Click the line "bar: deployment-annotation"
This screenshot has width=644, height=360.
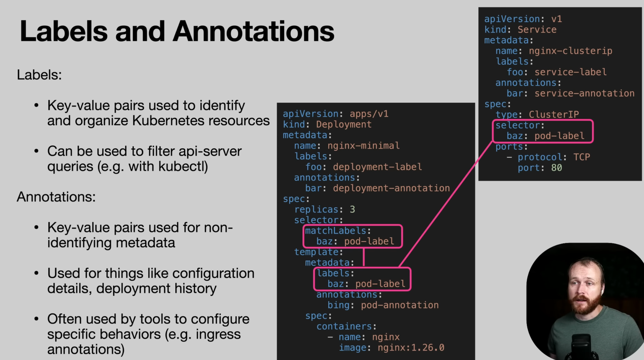377,188
